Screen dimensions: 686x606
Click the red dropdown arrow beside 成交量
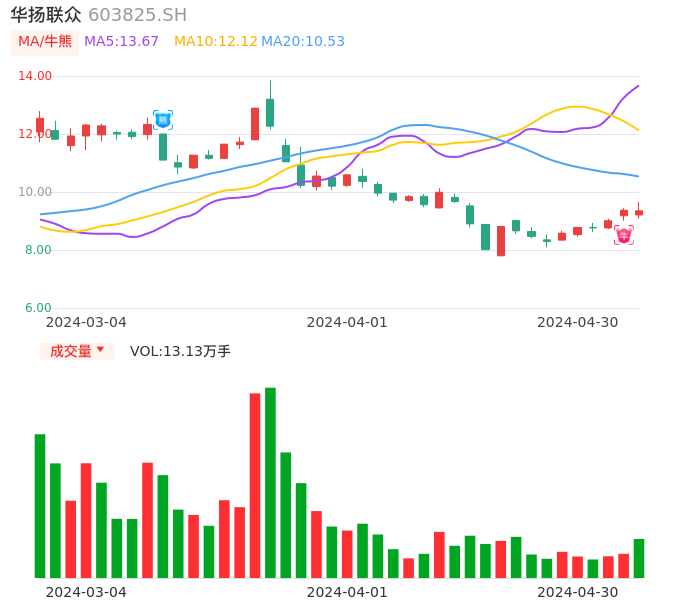tap(100, 350)
